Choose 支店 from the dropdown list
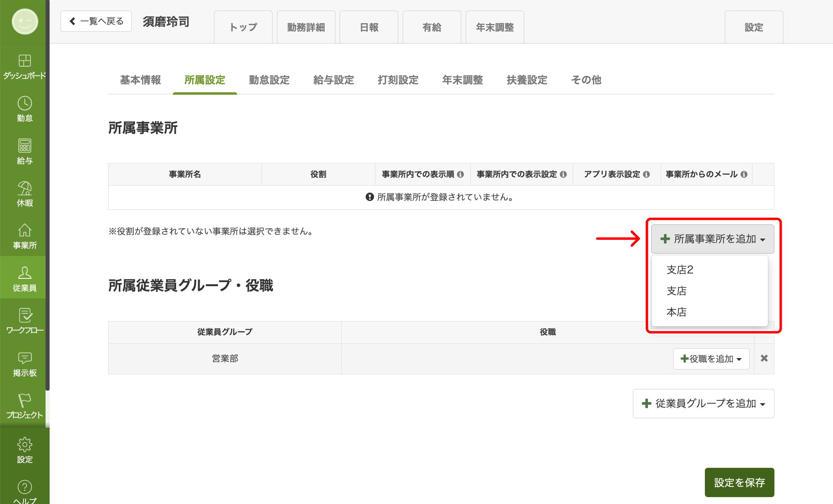Image resolution: width=833 pixels, height=504 pixels. click(709, 291)
